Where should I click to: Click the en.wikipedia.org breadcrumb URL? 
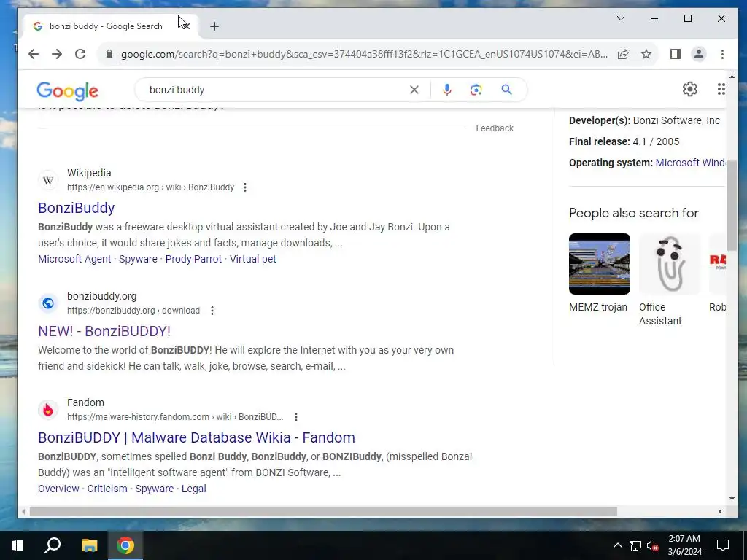(150, 187)
